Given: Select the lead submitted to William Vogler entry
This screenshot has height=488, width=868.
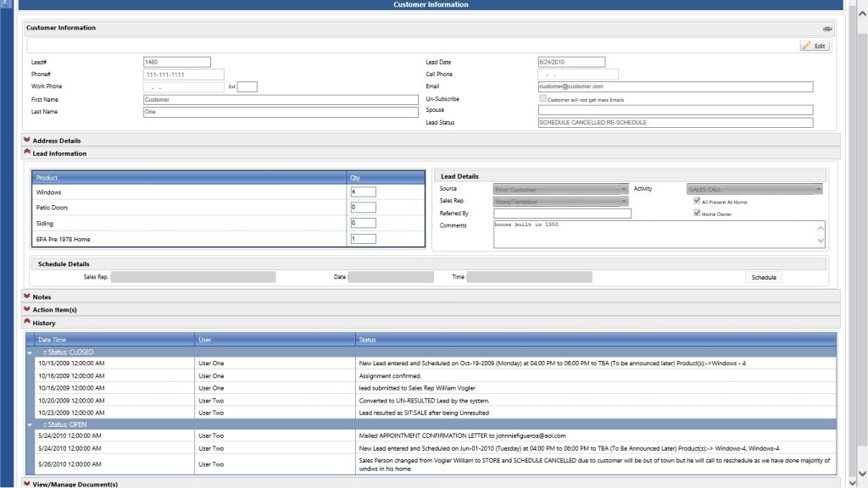Looking at the screenshot, I should coord(435,388).
